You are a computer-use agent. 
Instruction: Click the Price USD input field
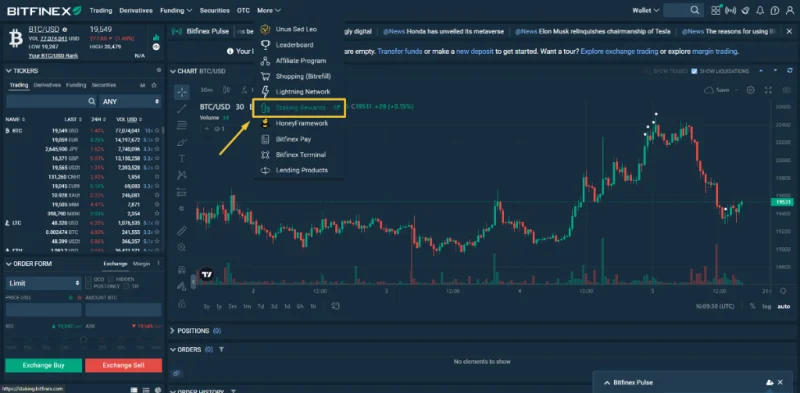43,310
